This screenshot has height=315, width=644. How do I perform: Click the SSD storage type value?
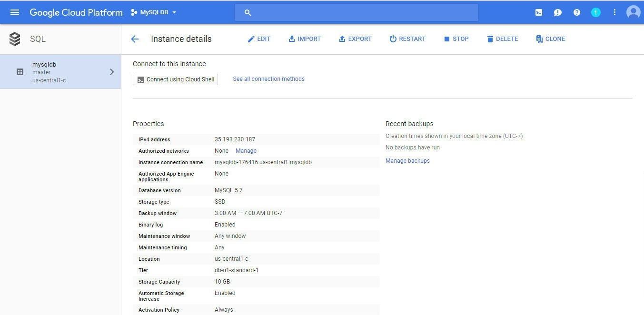pyautogui.click(x=220, y=202)
